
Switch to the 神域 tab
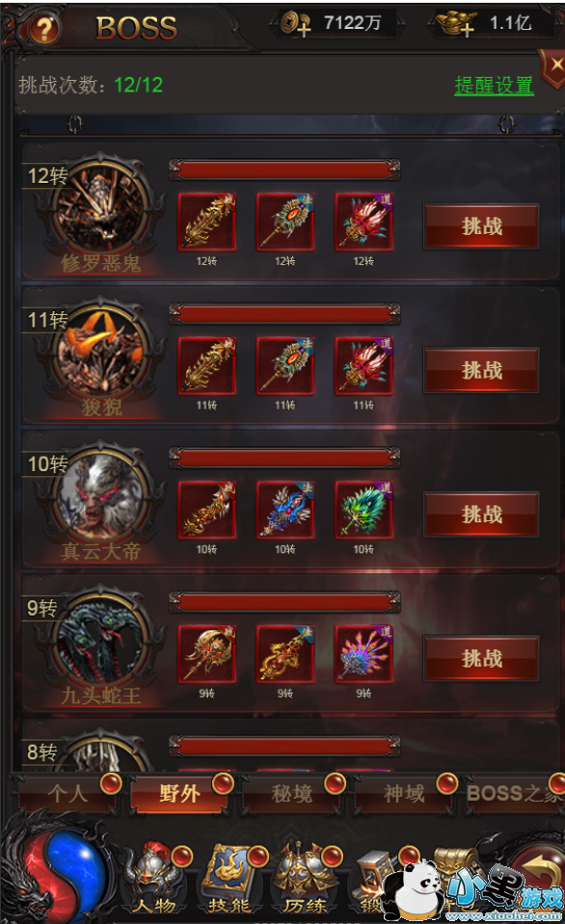coord(404,794)
